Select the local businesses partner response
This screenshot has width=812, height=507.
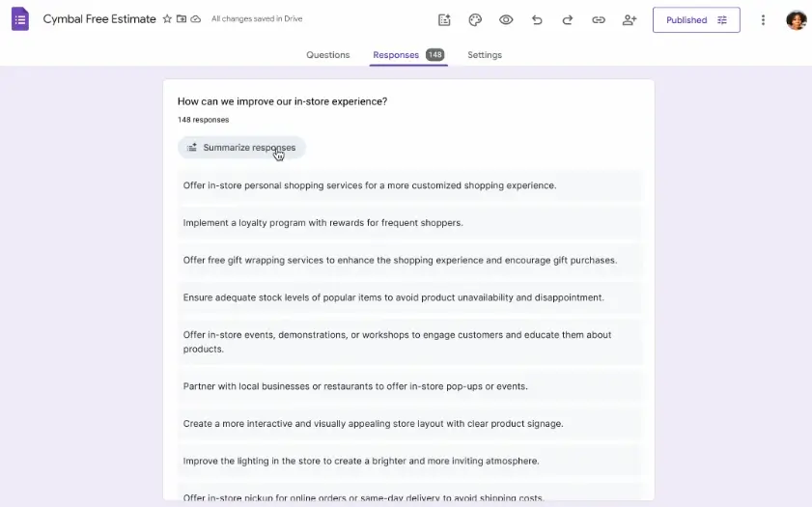click(410, 386)
